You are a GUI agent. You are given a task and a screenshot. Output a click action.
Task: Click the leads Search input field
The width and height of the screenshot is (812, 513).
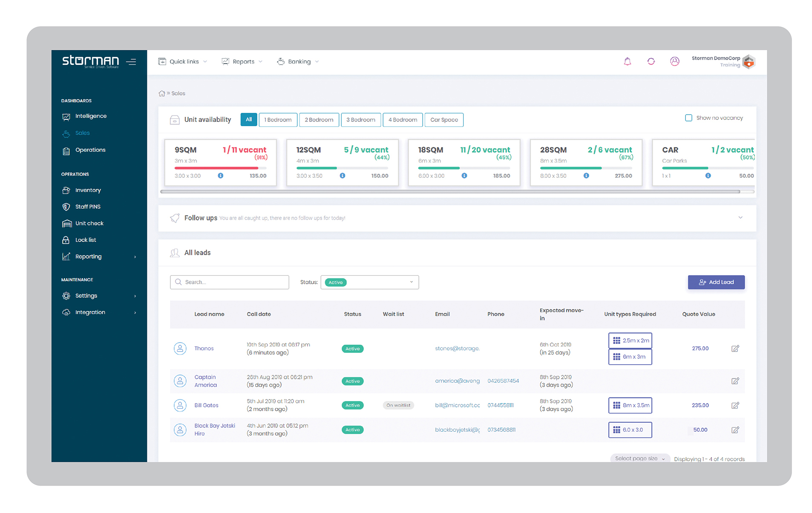tap(230, 282)
